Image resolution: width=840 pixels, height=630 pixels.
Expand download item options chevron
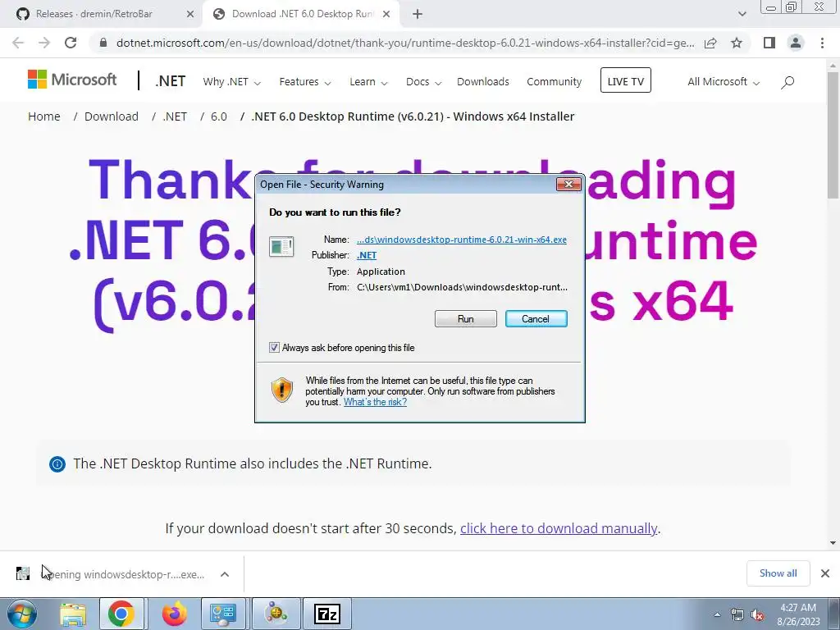pyautogui.click(x=225, y=574)
